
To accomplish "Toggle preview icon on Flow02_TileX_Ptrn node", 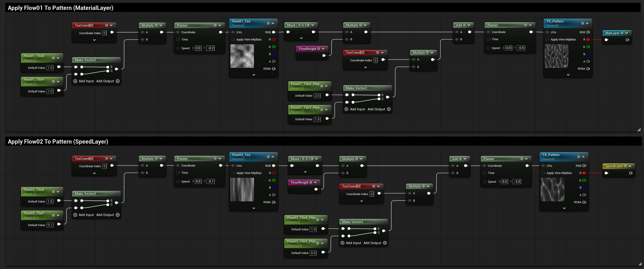I will tap(318, 220).
